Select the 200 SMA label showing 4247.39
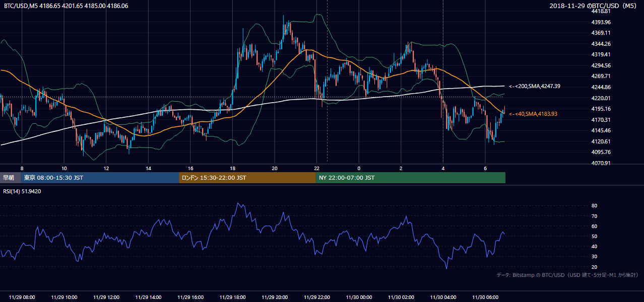This screenshot has width=644, height=302. [x=535, y=87]
